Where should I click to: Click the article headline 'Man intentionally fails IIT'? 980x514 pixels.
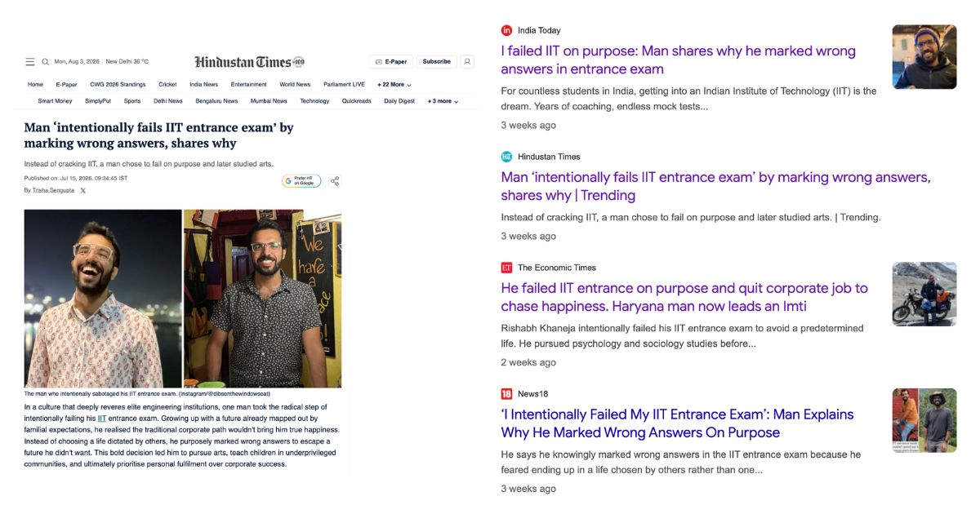pyautogui.click(x=158, y=135)
